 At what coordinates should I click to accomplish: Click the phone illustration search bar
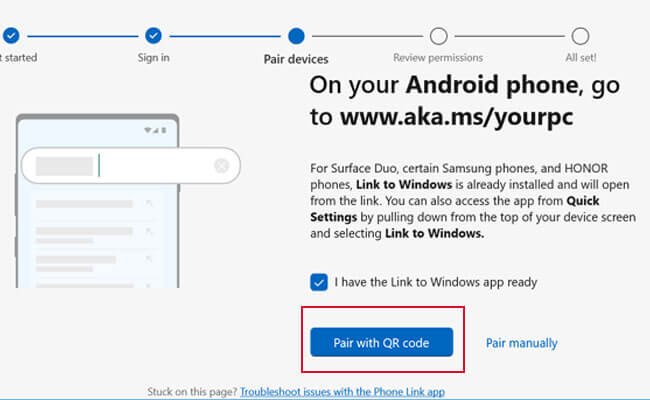(131, 165)
